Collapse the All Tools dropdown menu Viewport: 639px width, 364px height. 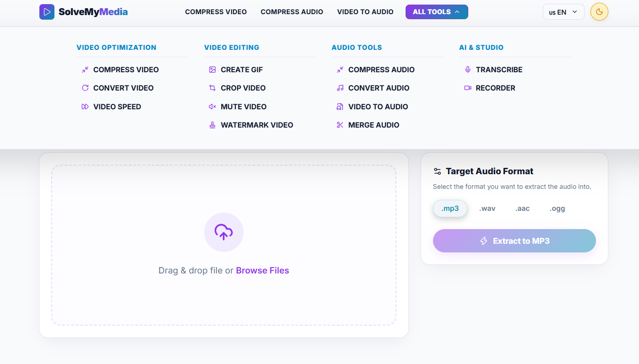[437, 12]
